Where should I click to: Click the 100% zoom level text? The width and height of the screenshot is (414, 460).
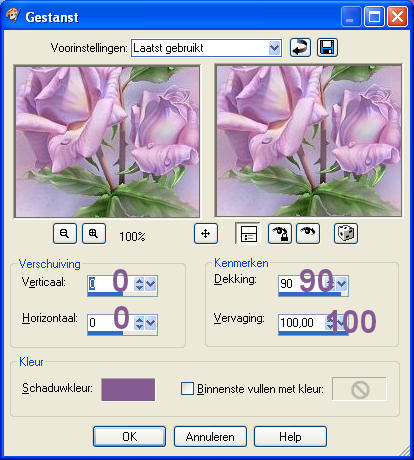point(132,237)
